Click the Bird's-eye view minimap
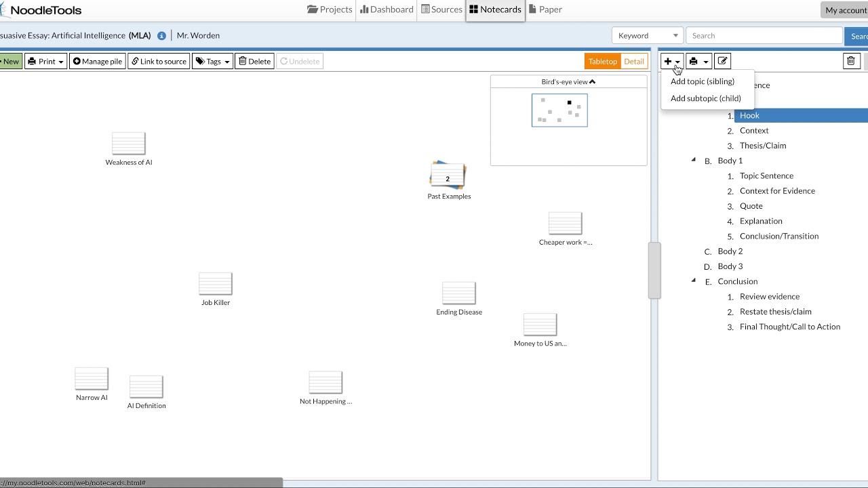The height and width of the screenshot is (488, 868). click(x=559, y=110)
